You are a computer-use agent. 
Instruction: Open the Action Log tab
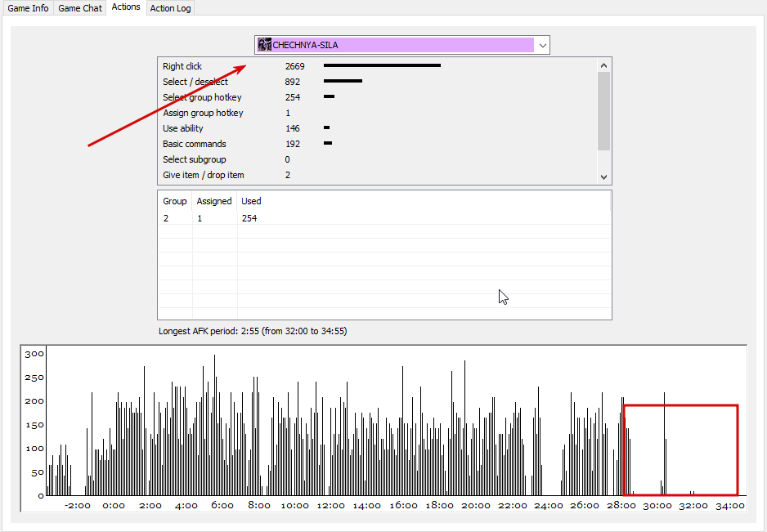170,8
